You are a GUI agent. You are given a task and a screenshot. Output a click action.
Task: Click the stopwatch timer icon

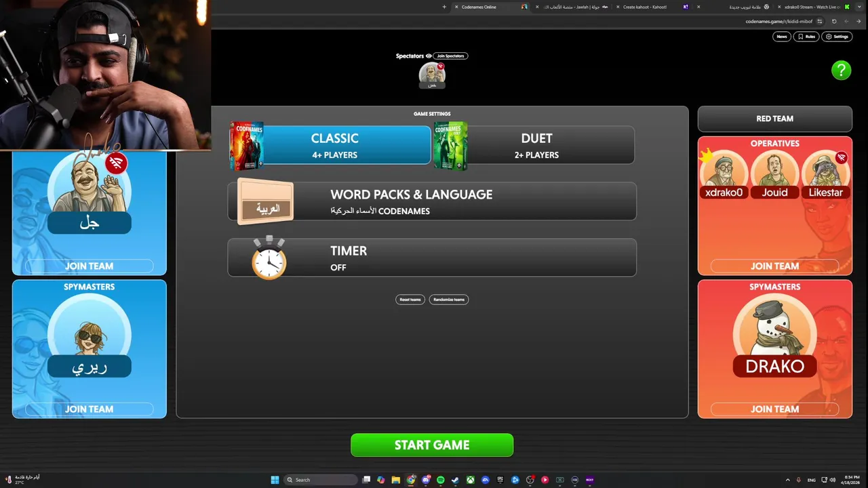269,258
